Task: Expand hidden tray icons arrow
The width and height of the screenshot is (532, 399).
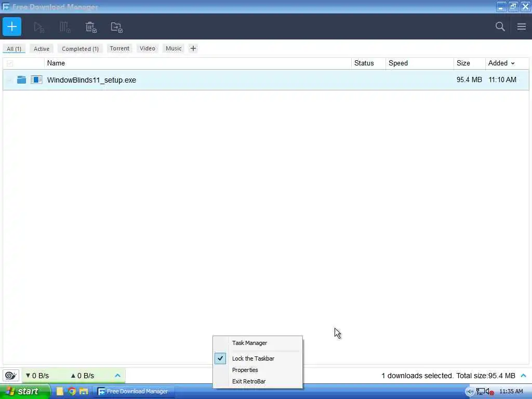Action: point(470,392)
